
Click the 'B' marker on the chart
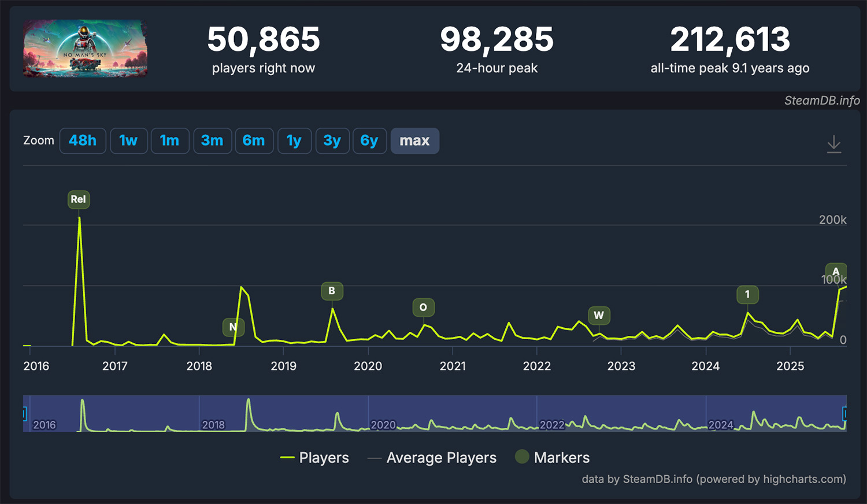point(332,291)
